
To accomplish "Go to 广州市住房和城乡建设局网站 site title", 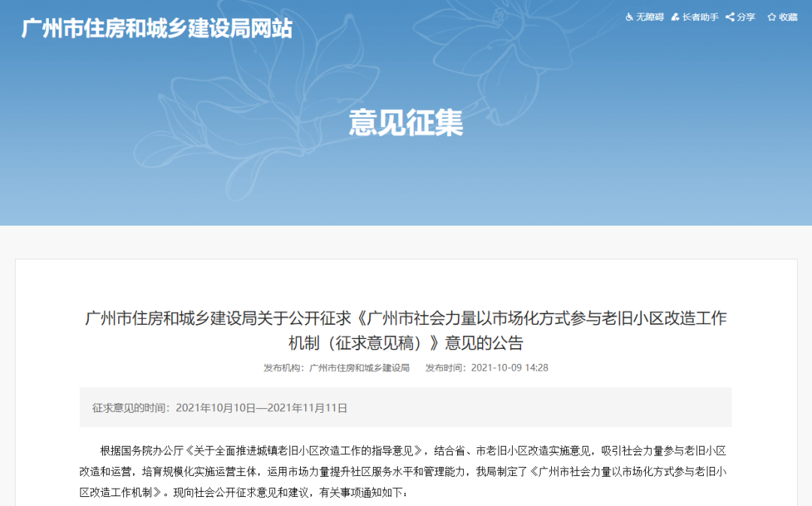I will 157,29.
